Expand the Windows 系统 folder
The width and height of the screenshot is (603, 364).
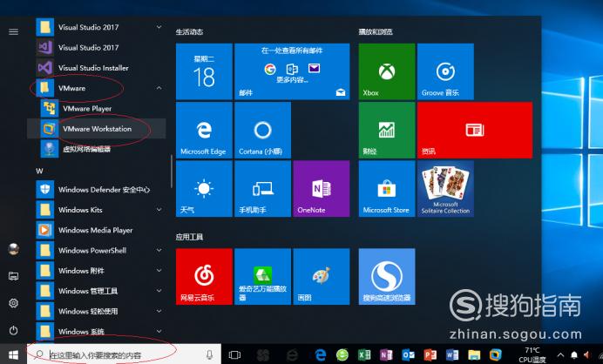(159, 331)
